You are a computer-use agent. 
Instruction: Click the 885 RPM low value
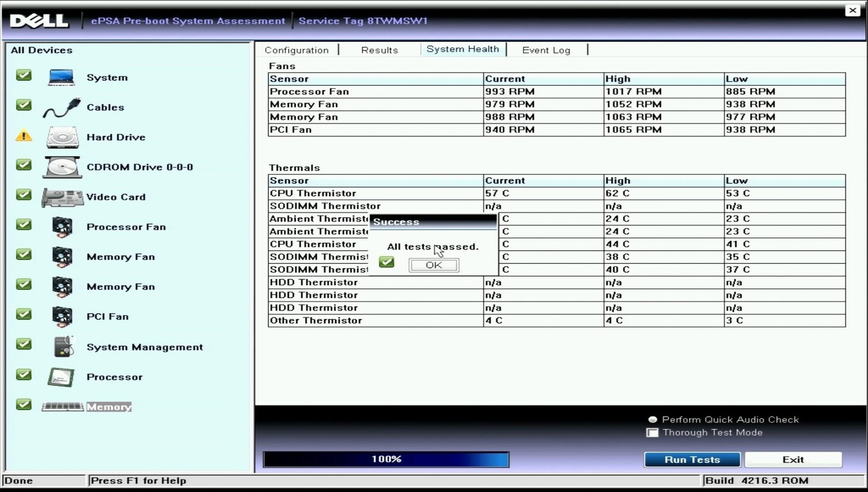pos(751,91)
